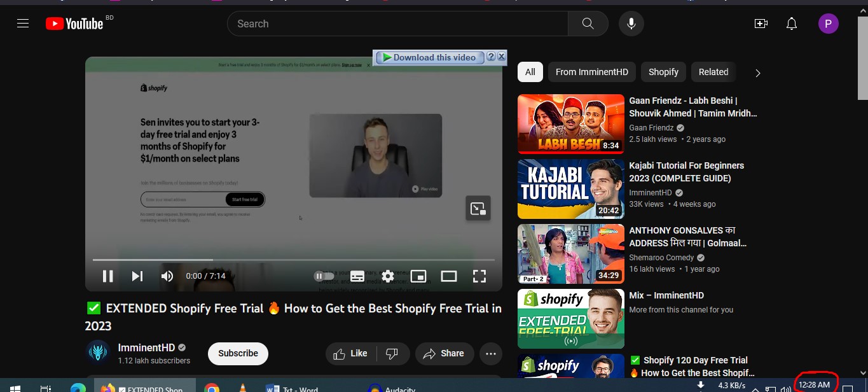Click the Download this video banner
Screen dimensions: 868x392
point(429,57)
